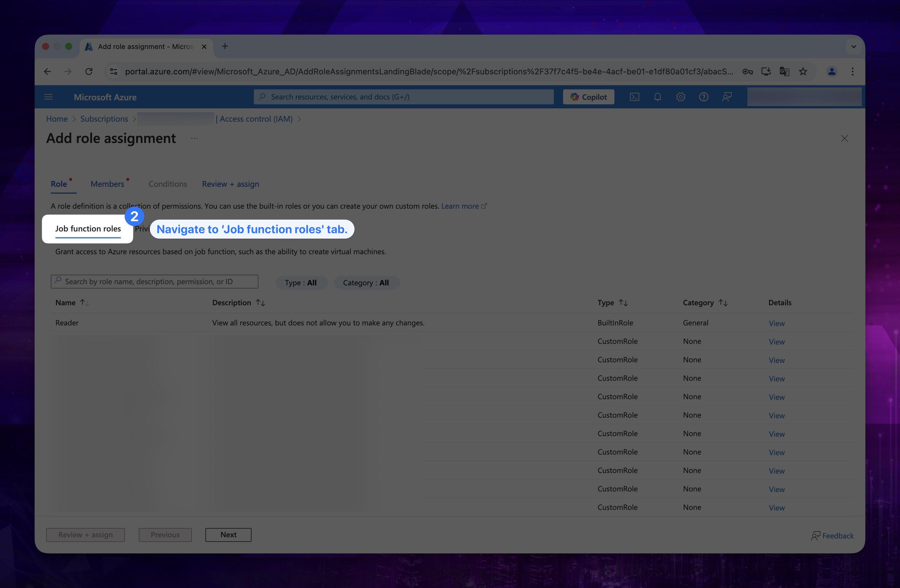Screen dimensions: 900x588
Task: Select the 'Job function roles' tab
Action: (x=88, y=228)
